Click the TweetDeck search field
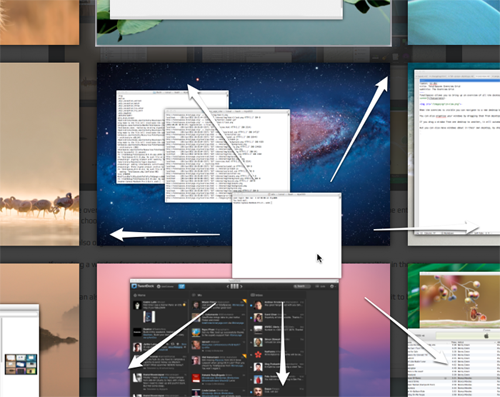Viewport: 500px width, 397px height. coord(301,286)
